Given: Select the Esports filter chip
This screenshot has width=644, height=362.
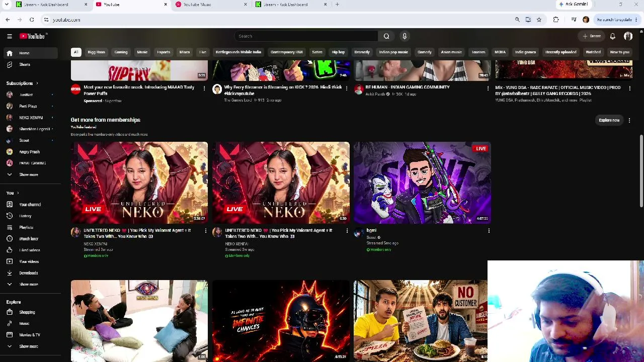Looking at the screenshot, I should point(164,52).
